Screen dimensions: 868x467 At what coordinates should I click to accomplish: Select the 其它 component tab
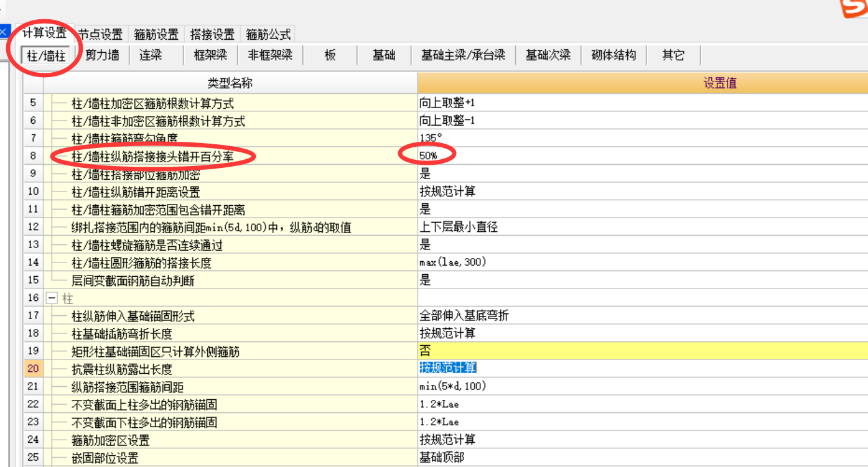tap(673, 55)
